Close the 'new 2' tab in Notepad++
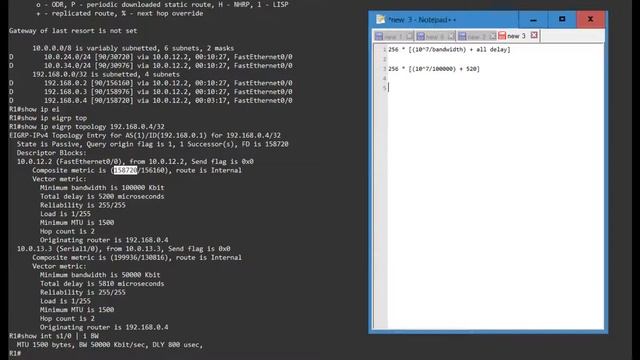This screenshot has width=640, height=360. (493, 36)
